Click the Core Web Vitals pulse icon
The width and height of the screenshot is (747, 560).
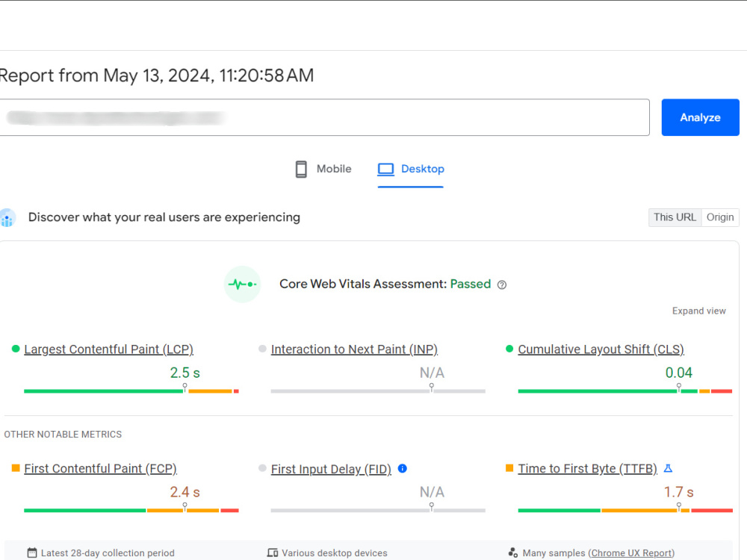(x=242, y=284)
